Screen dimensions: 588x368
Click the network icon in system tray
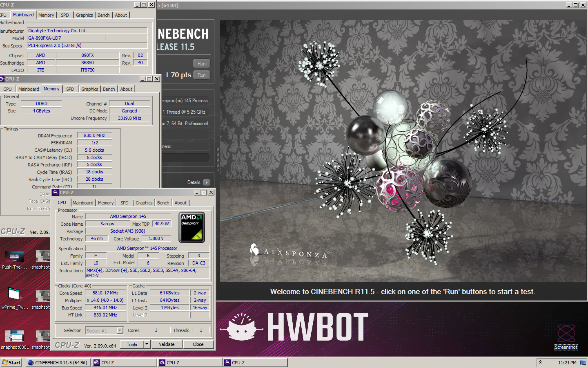pos(583,363)
